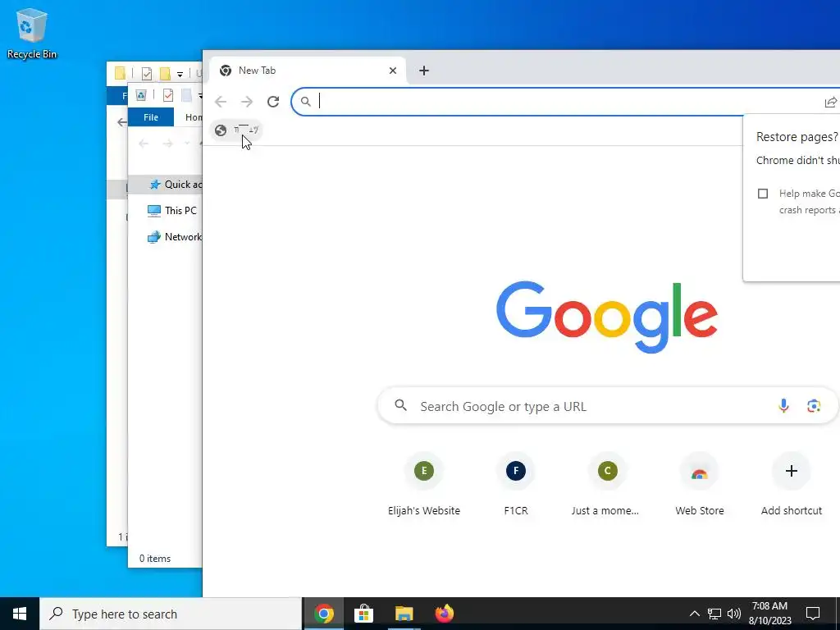
Task: Open File Explorer from taskbar
Action: point(404,614)
